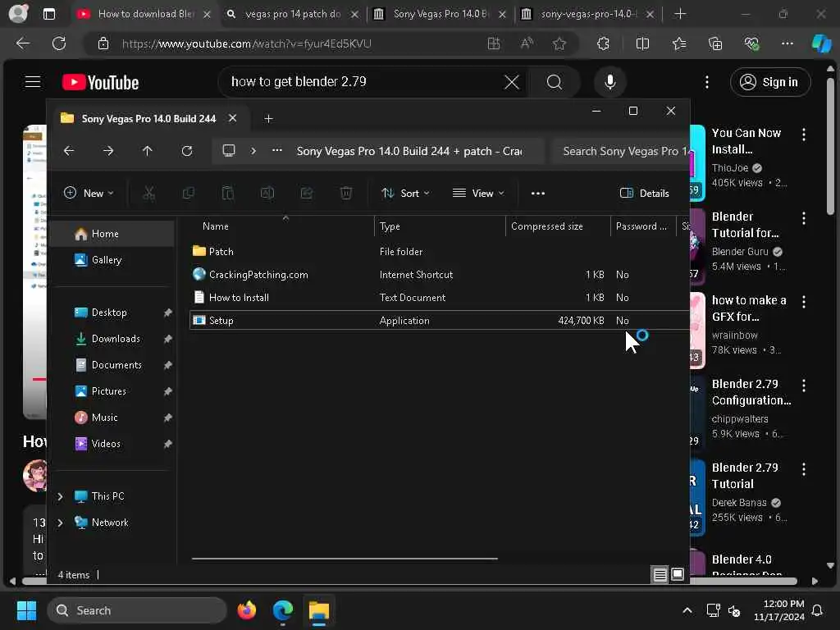Open Edge extensions puzzle icon
Screen dimensions: 840x630
(603, 43)
